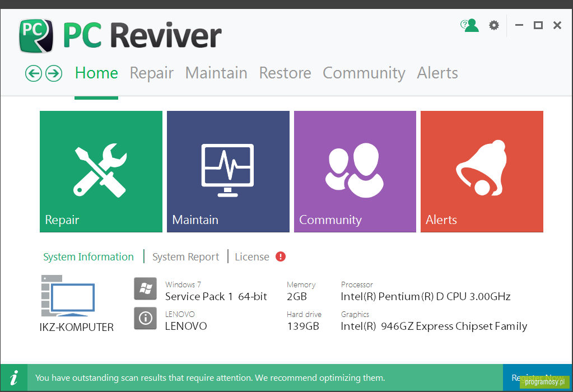Open the System Report section

tap(185, 257)
